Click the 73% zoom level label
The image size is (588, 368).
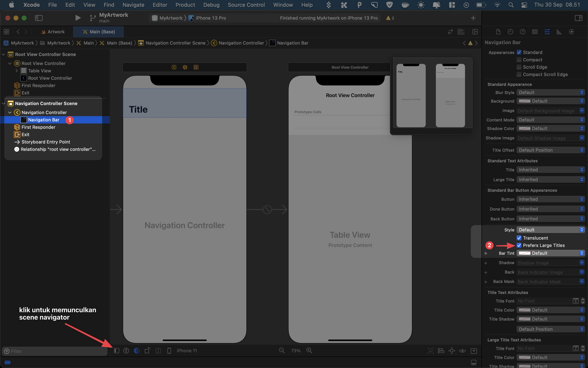point(296,350)
